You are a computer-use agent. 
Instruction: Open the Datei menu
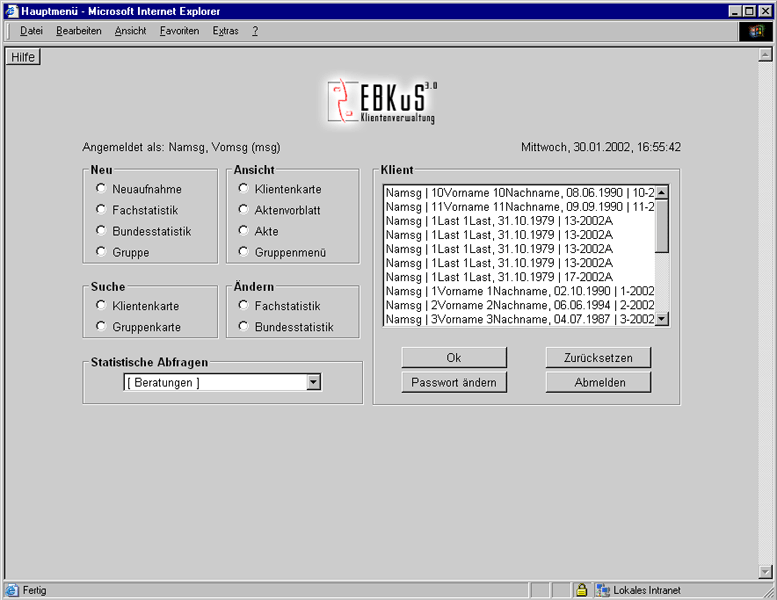tap(31, 31)
